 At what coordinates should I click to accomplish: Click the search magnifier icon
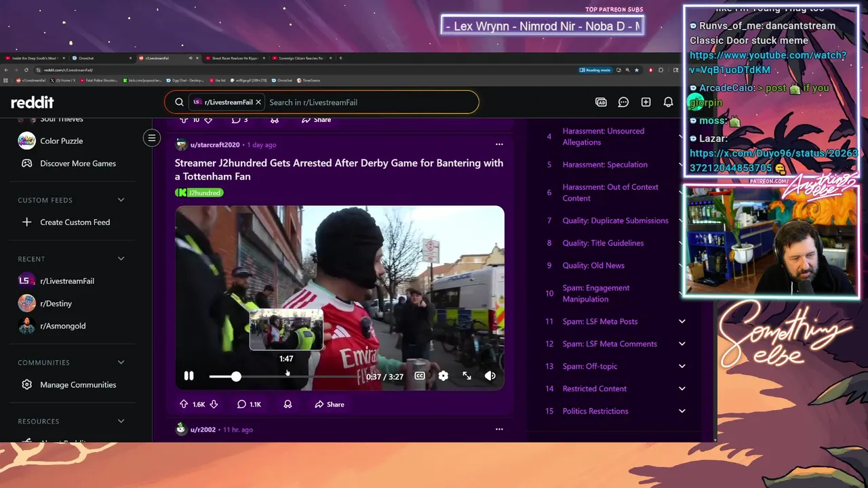pos(179,102)
